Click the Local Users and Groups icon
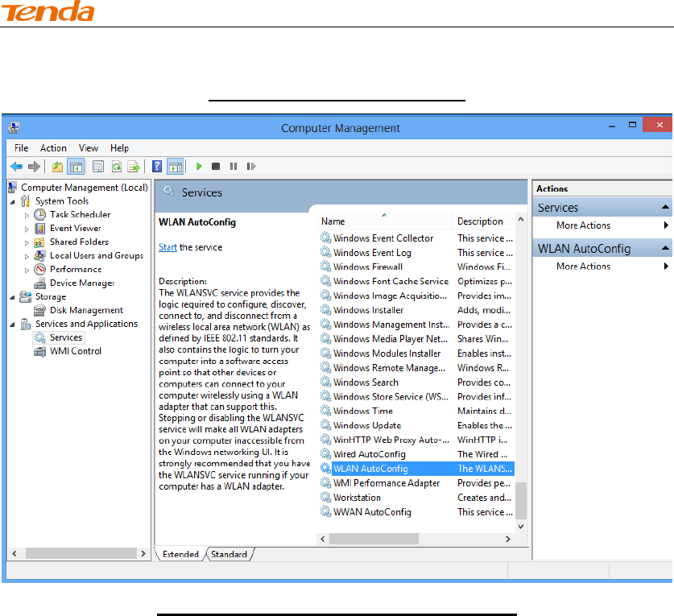The image size is (674, 616). coord(40,256)
